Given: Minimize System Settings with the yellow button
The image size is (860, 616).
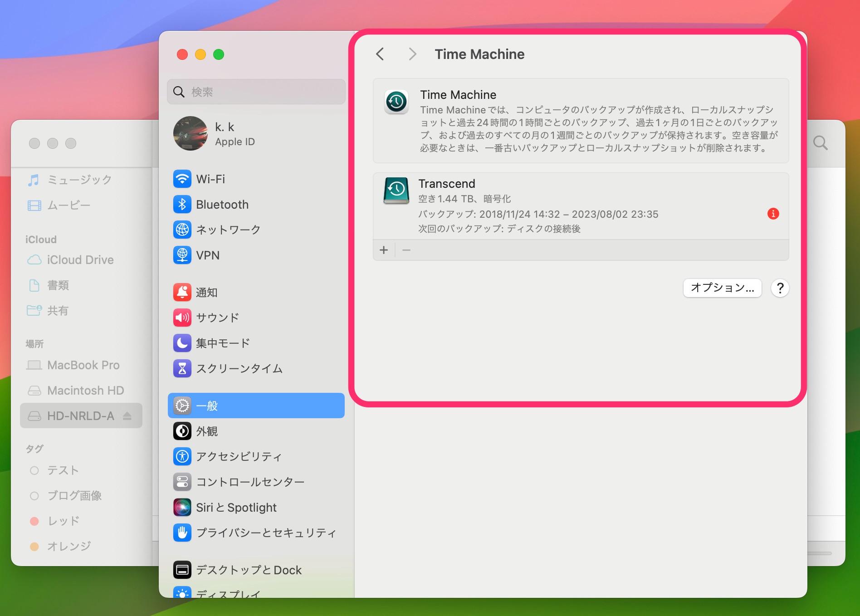Looking at the screenshot, I should 200,54.
